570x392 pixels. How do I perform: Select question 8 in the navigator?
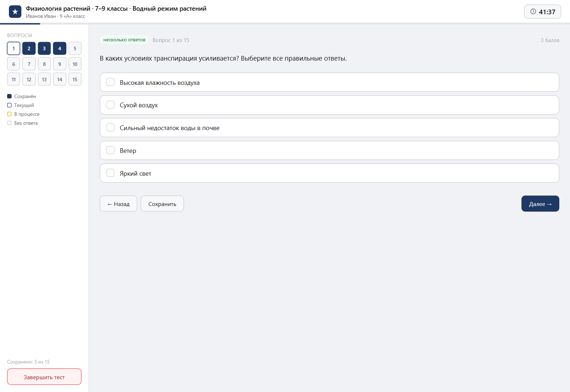click(44, 64)
